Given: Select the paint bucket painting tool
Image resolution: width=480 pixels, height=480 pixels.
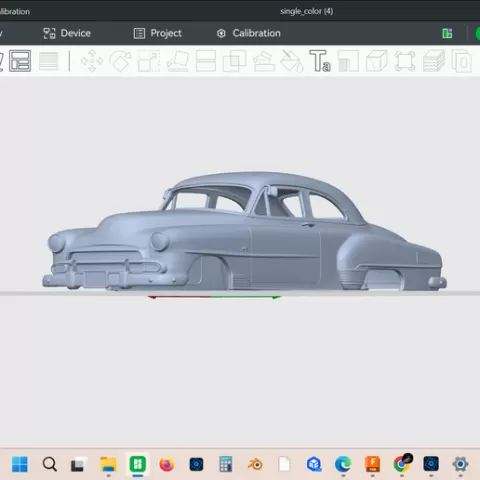Looking at the screenshot, I should coord(292,61).
